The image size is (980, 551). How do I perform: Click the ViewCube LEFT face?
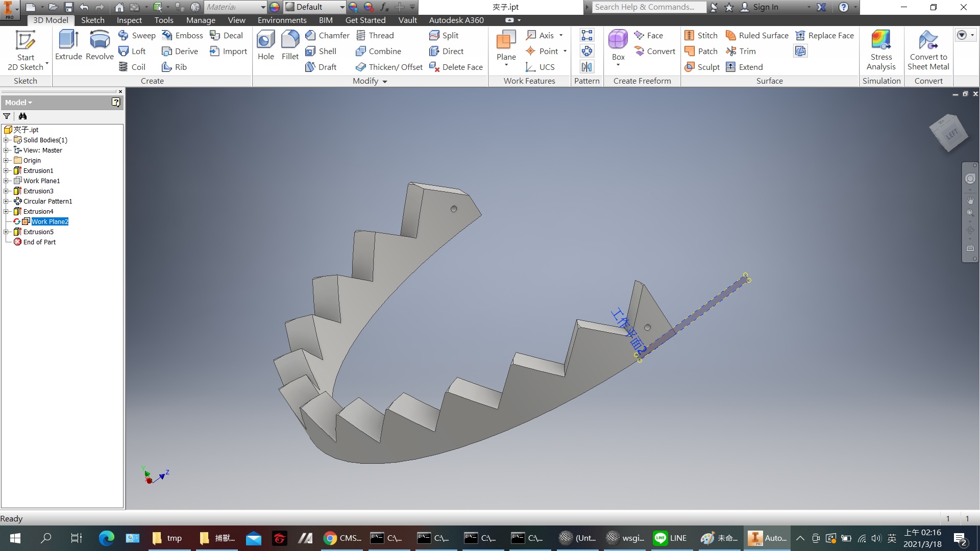(x=951, y=135)
